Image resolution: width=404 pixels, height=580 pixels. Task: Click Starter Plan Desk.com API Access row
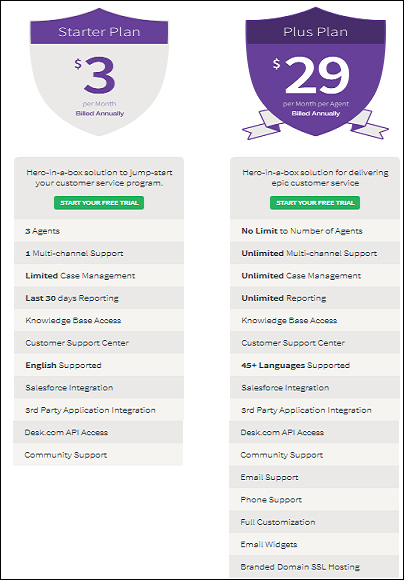[98, 432]
